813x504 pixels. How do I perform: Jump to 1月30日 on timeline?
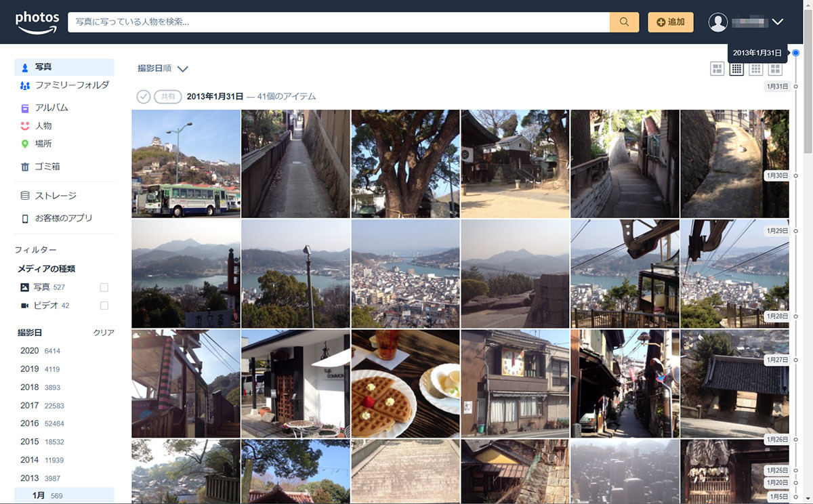click(777, 175)
